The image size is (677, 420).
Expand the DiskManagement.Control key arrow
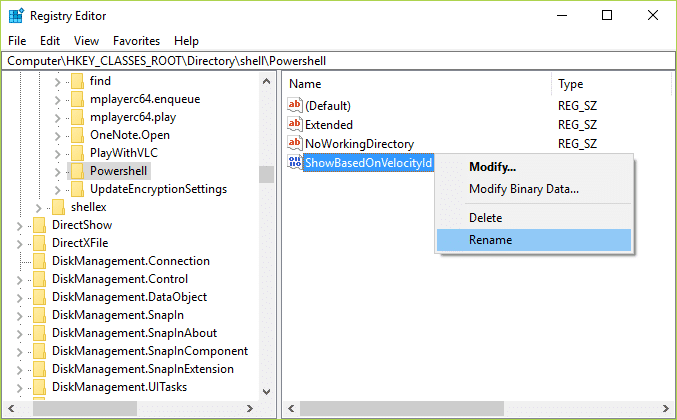[x=19, y=280]
